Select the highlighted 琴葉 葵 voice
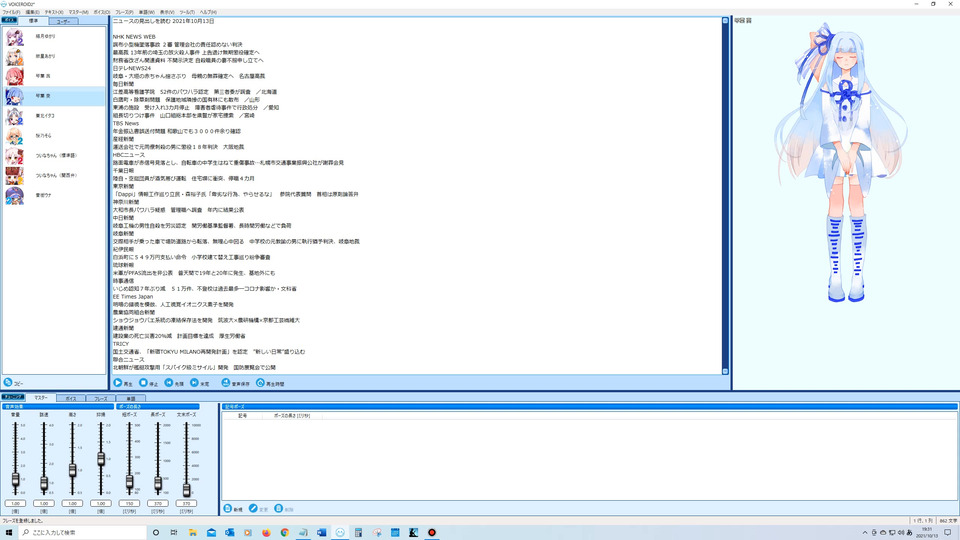Screen dimensions: 960x540 (54, 96)
